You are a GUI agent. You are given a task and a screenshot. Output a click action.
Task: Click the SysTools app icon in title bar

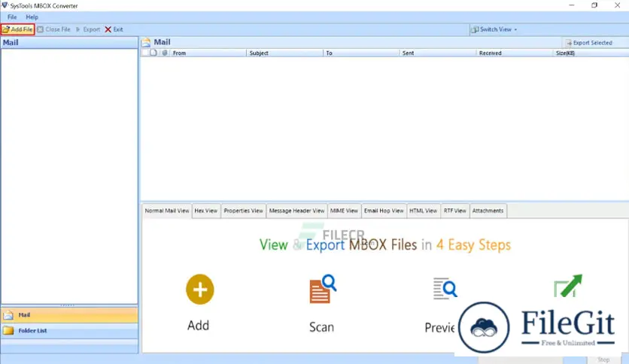[5, 5]
